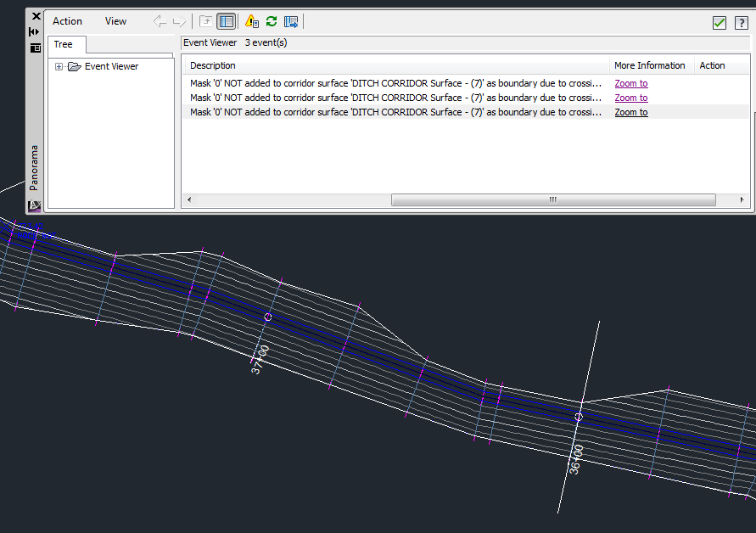756x533 pixels.
Task: Click the first event's Zoom to link
Action: point(630,83)
